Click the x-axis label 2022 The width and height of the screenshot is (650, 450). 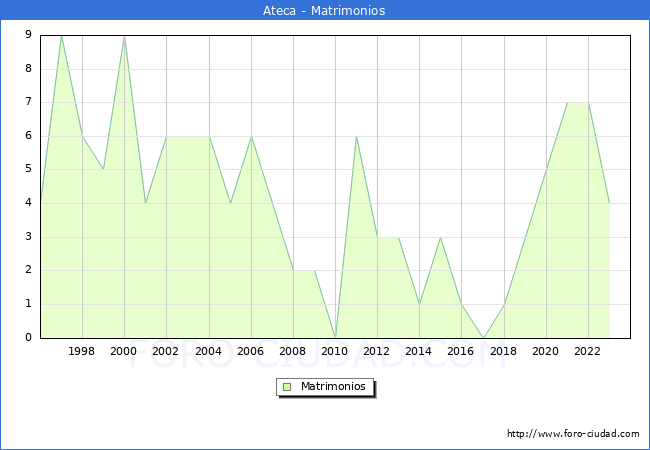[x=587, y=351]
